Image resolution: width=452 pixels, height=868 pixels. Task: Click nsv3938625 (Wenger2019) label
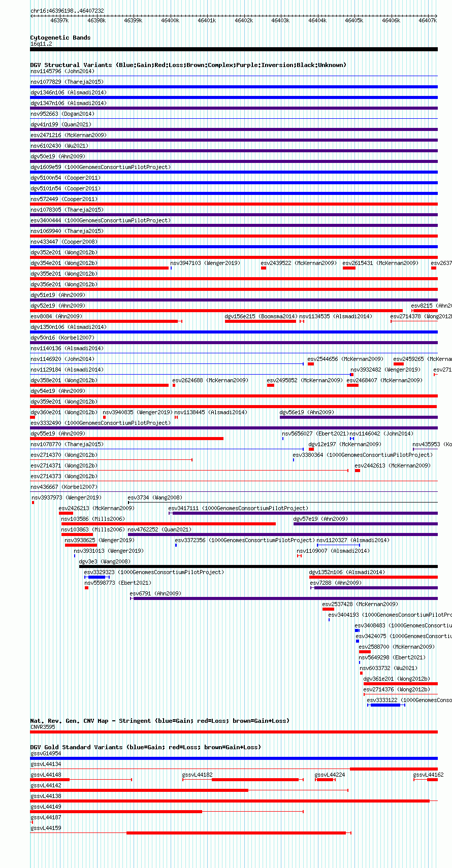tap(100, 540)
